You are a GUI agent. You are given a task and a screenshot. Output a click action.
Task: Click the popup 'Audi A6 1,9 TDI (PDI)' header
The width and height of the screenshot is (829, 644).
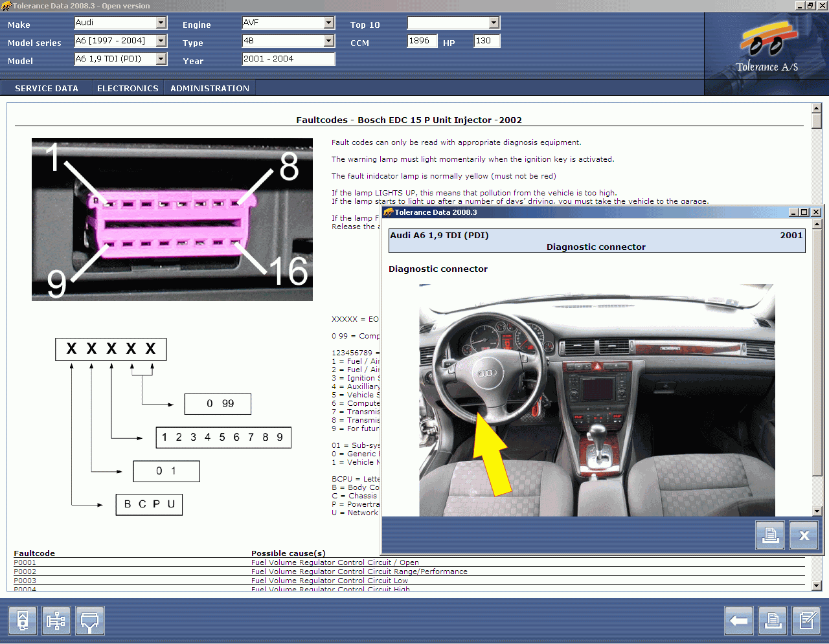click(439, 235)
